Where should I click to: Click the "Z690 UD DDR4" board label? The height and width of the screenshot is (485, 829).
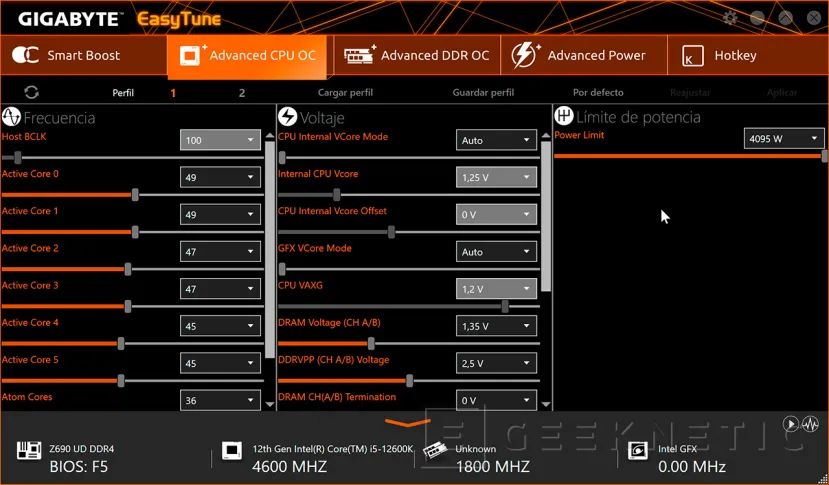click(x=82, y=449)
